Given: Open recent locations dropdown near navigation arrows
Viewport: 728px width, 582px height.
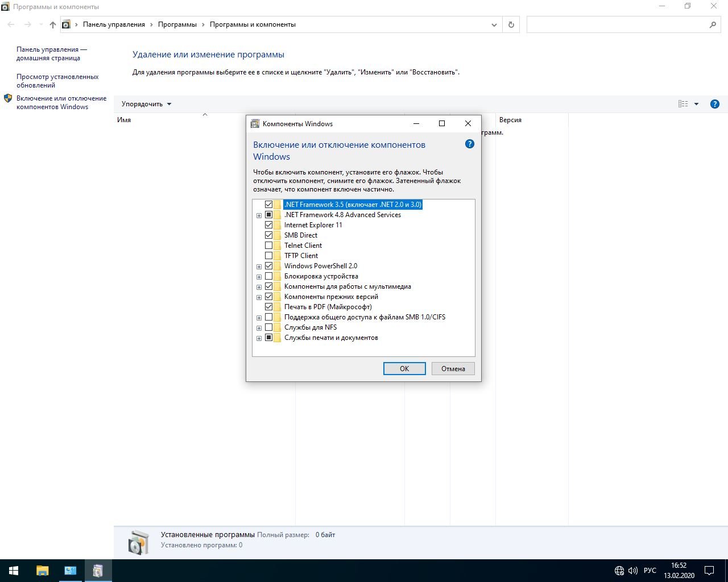Looking at the screenshot, I should point(40,24).
